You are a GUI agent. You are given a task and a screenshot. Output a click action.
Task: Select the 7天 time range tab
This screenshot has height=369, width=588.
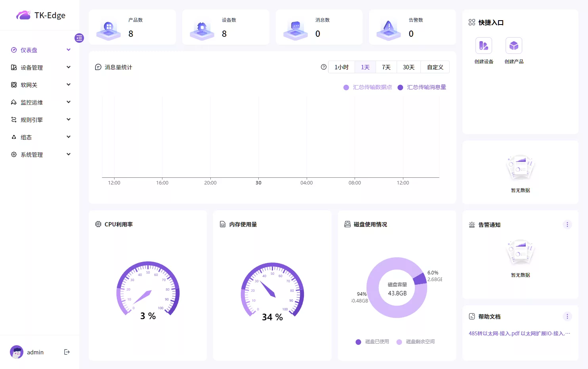(386, 67)
